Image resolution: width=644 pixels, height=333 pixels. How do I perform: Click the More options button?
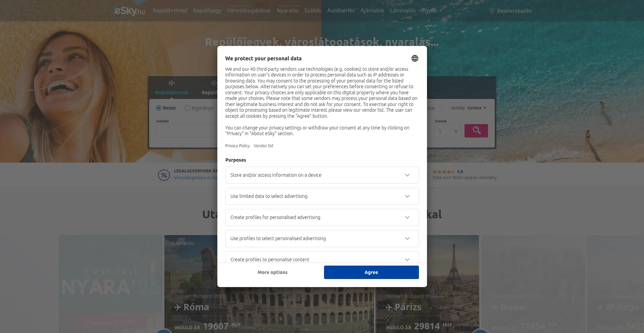pos(272,272)
